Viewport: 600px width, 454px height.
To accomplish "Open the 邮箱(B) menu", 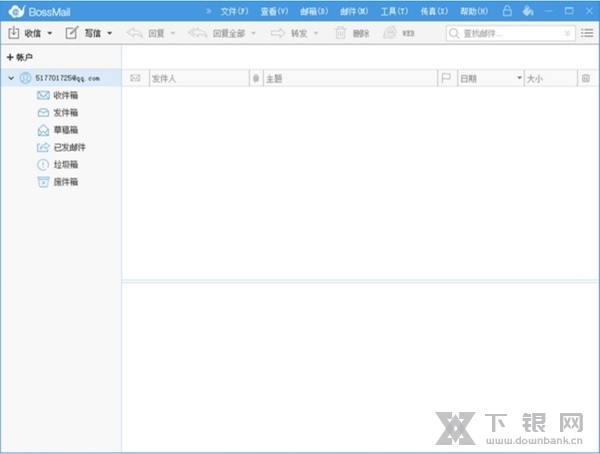I will pos(314,11).
